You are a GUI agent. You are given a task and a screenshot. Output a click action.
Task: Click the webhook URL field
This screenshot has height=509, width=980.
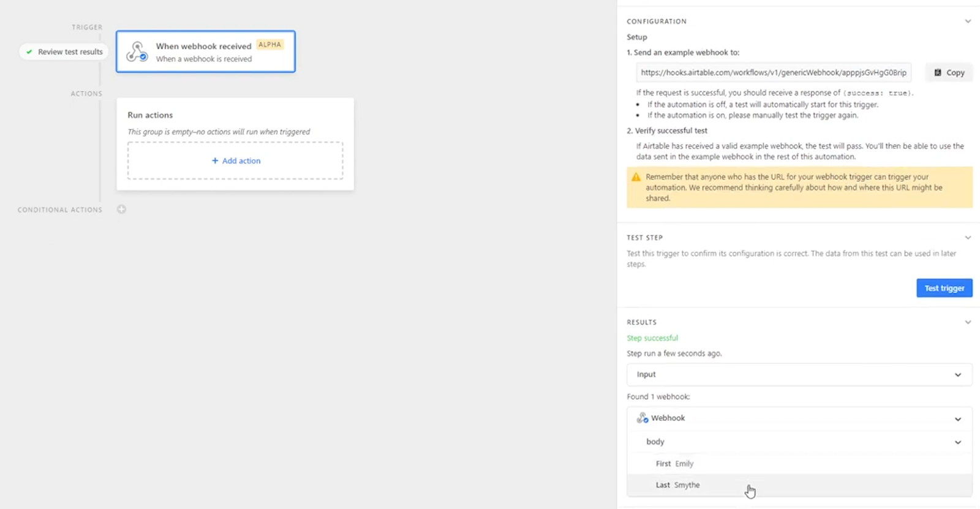tap(773, 72)
